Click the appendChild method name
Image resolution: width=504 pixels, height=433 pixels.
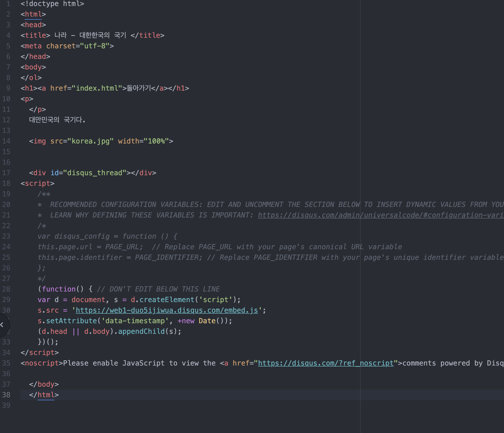(141, 331)
